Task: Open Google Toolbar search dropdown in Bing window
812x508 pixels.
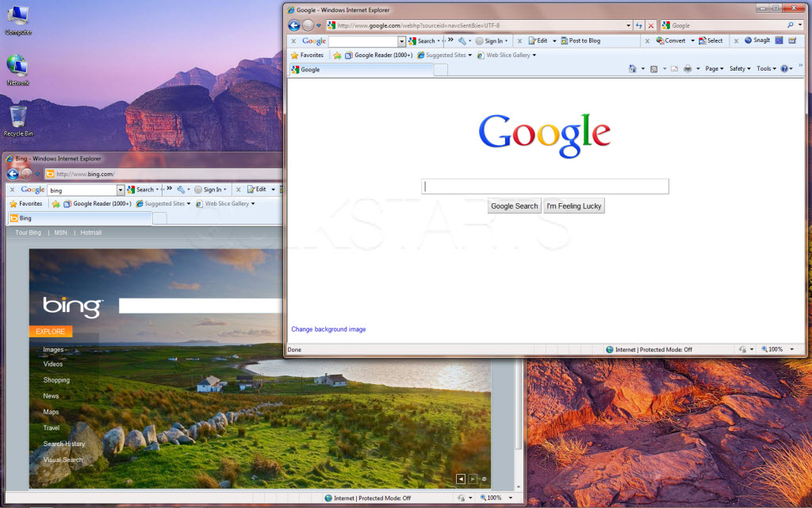Action: (121, 190)
